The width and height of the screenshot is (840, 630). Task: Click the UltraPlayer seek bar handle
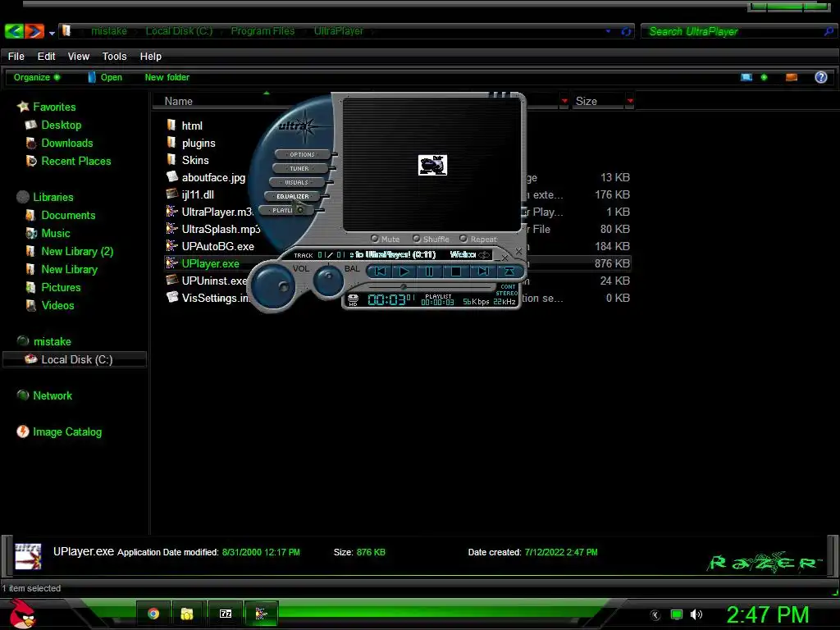coord(404,286)
